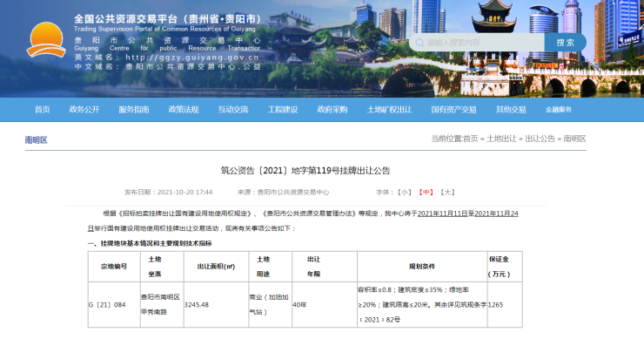Screen dimensions: 644x339
Task: Open the 首页 menu item
Action: pos(43,110)
